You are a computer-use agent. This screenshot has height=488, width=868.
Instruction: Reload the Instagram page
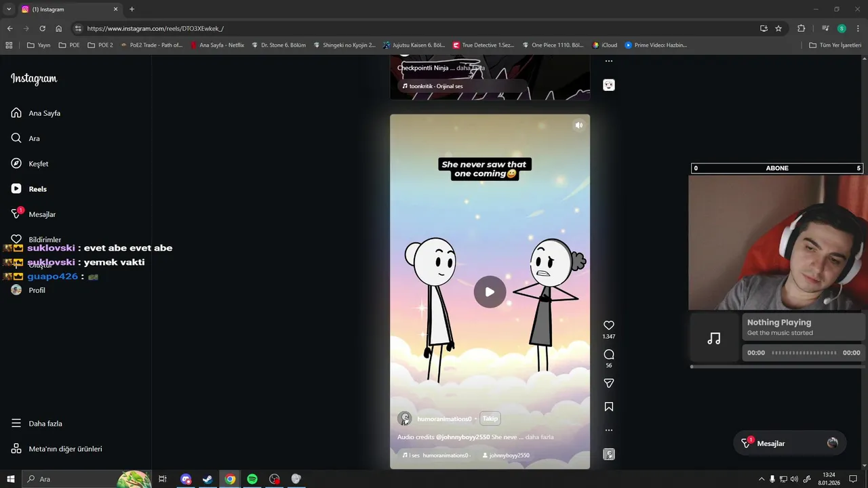(x=42, y=28)
